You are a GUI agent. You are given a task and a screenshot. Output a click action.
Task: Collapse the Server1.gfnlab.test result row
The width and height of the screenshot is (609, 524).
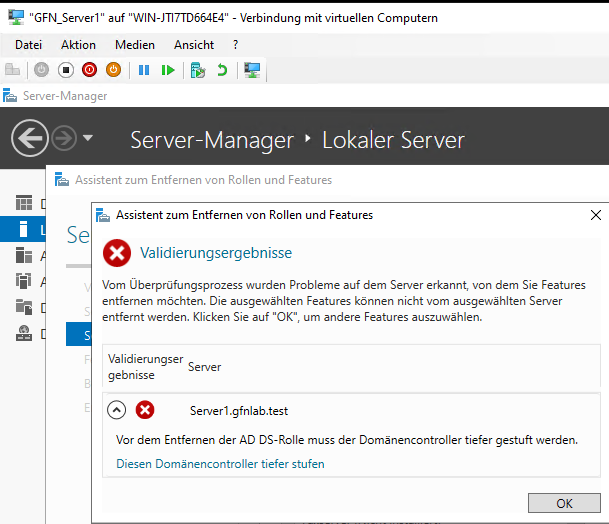pyautogui.click(x=117, y=410)
